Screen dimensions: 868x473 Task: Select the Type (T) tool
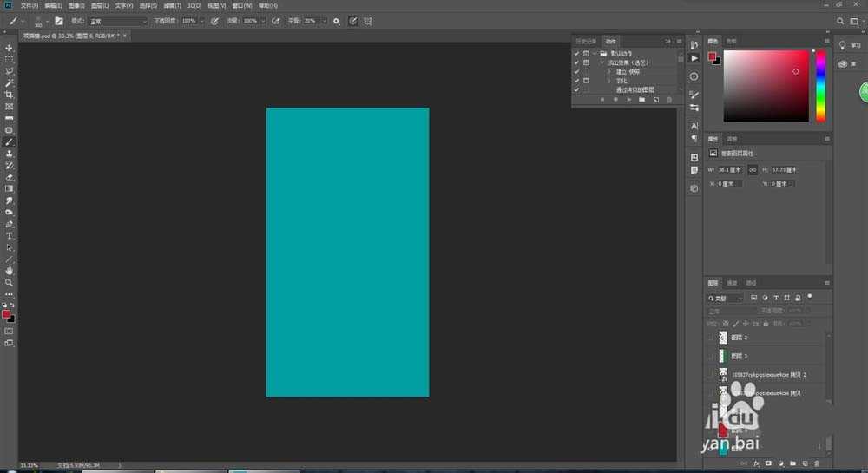[9, 236]
